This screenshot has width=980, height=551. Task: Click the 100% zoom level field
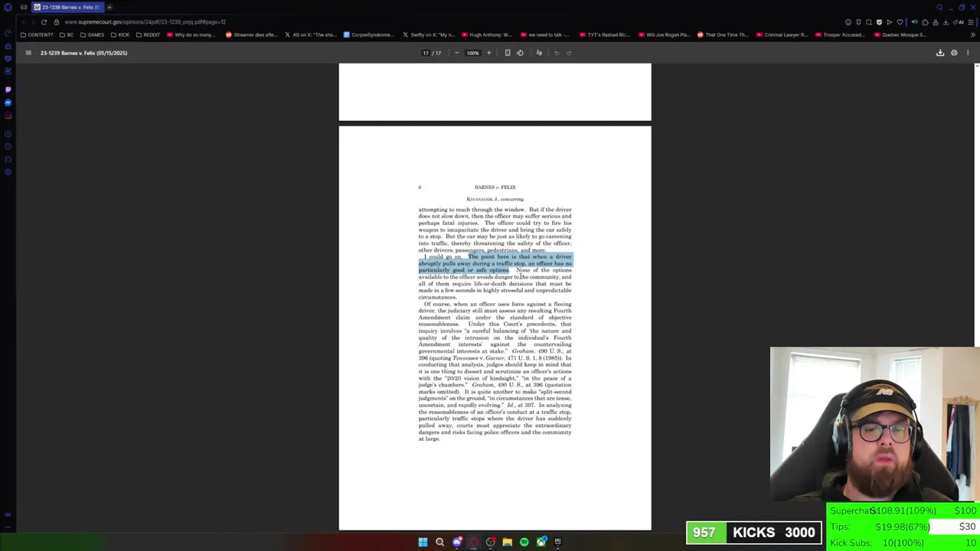click(x=472, y=53)
